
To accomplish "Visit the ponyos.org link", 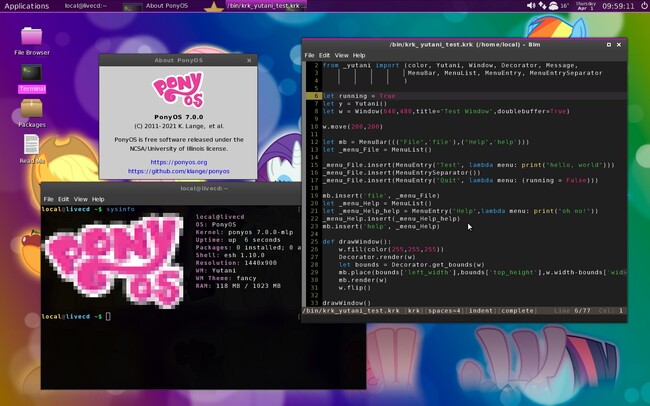I will pos(177,161).
